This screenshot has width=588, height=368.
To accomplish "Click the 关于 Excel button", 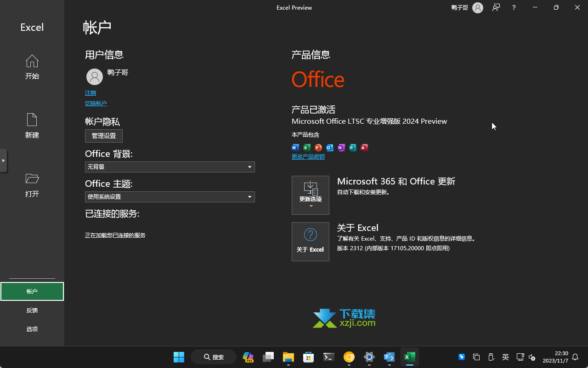I will [x=311, y=241].
